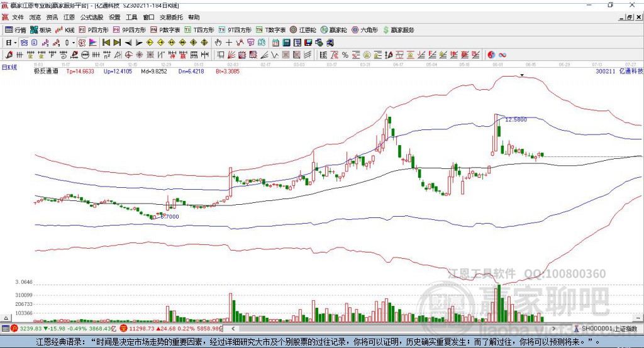The image size is (644, 348).
Task: Step chart right with black right triangle
Action: [x=139, y=43]
